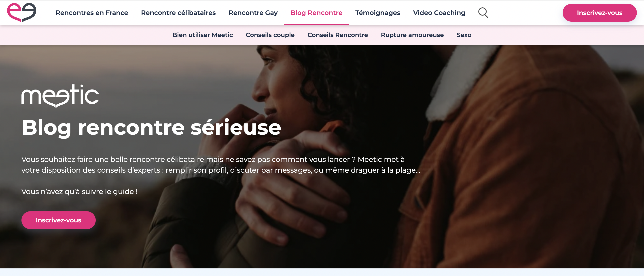Screen dimensions: 644x276
Task: Click the top-right Inscrivez-vous button
Action: 599,13
